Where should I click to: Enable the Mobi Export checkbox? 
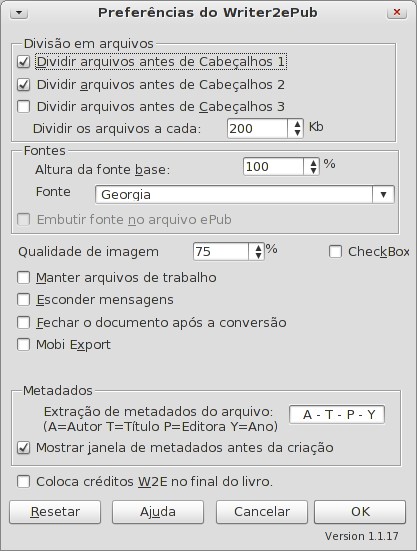coord(24,345)
